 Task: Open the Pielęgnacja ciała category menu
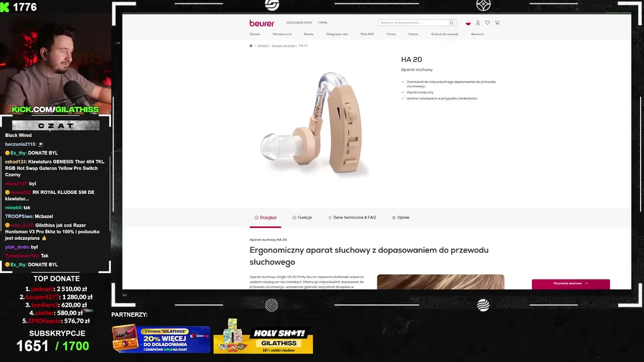tap(337, 34)
